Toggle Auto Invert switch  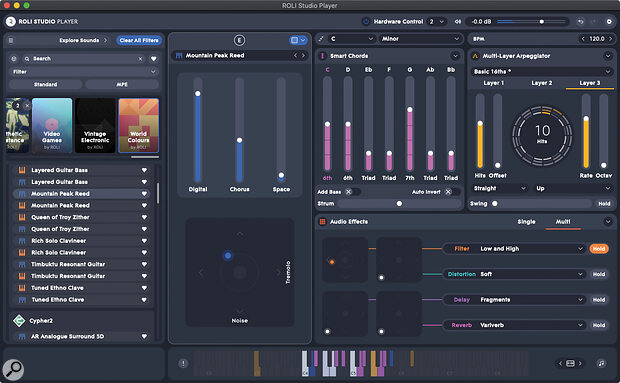click(x=452, y=192)
